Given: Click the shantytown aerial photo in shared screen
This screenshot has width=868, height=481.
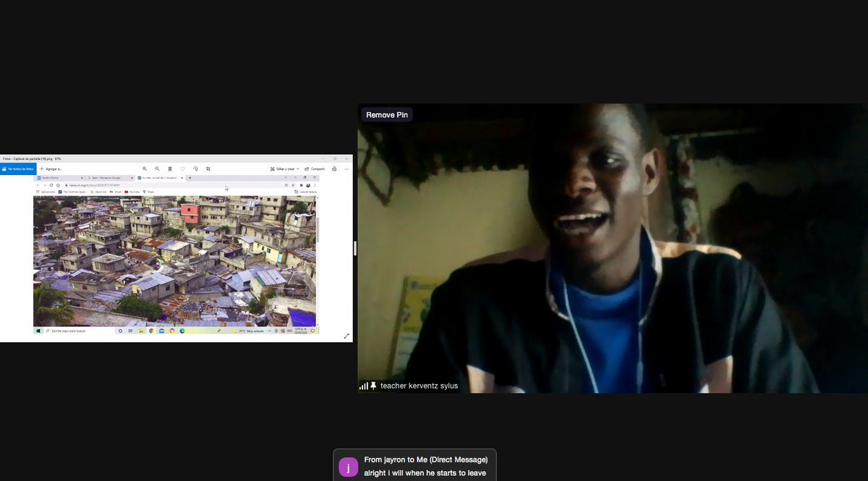Looking at the screenshot, I should point(174,260).
